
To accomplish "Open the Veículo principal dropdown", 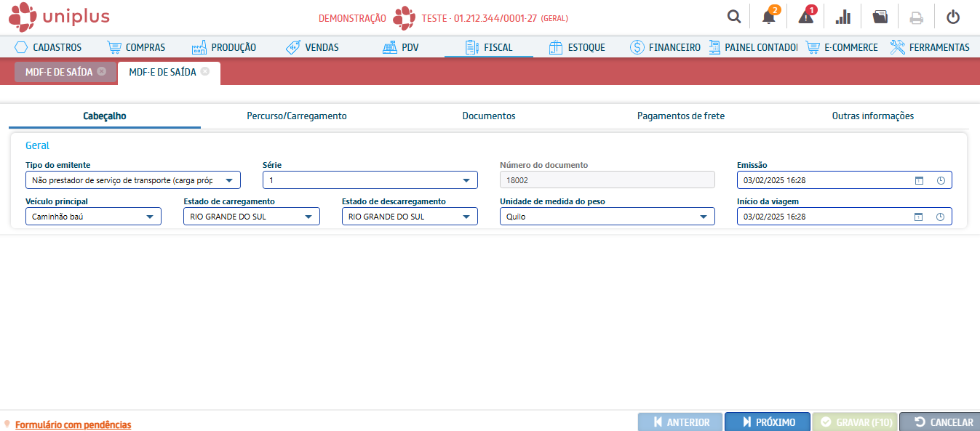I will pos(150,217).
